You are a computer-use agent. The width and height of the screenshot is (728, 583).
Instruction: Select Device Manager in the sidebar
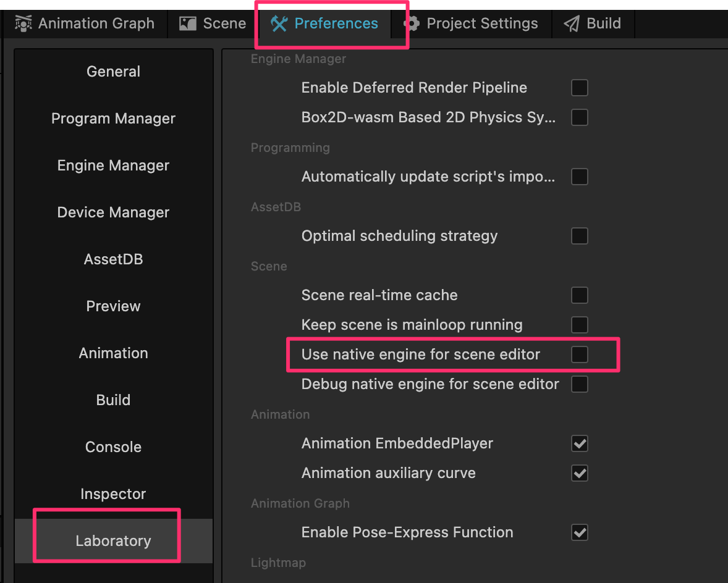(113, 212)
